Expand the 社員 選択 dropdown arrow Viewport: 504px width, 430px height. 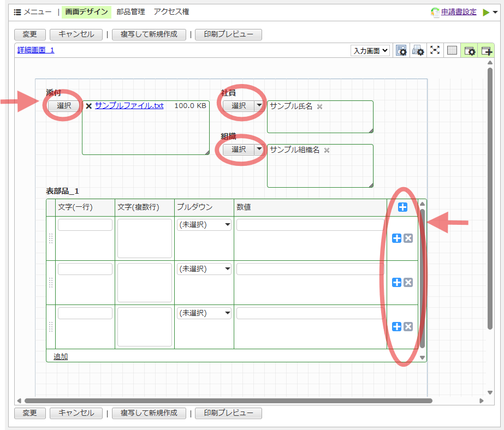click(x=259, y=106)
